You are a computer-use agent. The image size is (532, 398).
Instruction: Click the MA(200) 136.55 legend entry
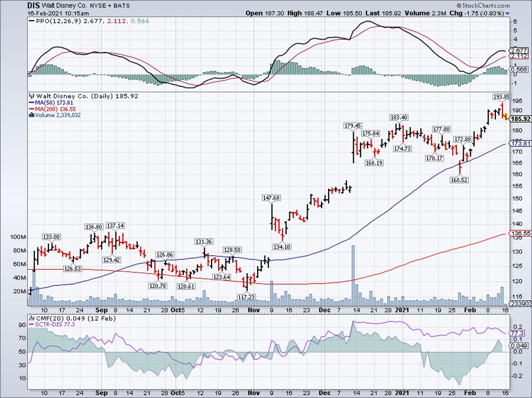point(56,109)
